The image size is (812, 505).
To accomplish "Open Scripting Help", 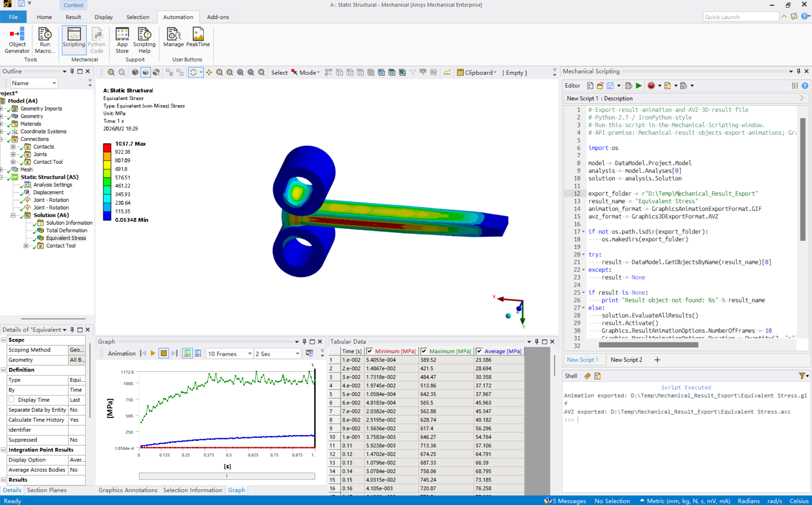I will [x=144, y=40].
